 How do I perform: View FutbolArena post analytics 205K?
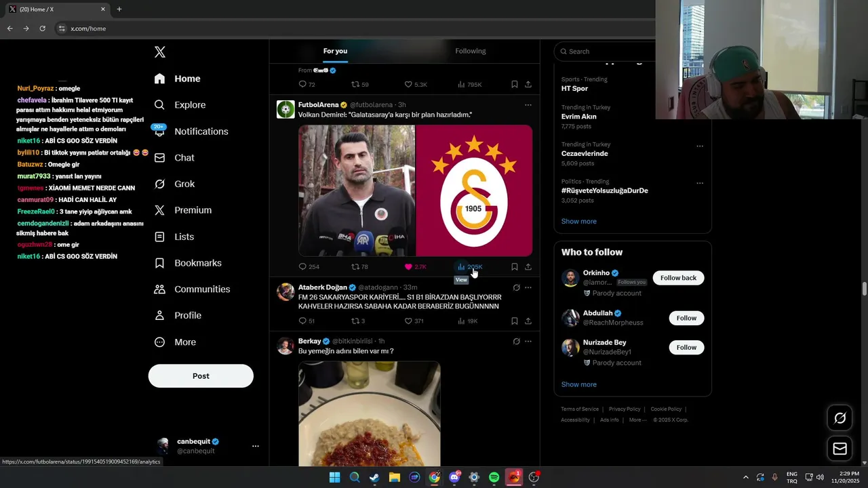tap(470, 267)
